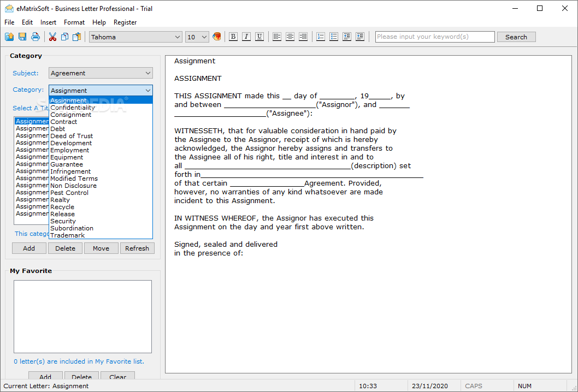This screenshot has height=392, width=578.
Task: Click the Refresh button
Action: [x=137, y=248]
